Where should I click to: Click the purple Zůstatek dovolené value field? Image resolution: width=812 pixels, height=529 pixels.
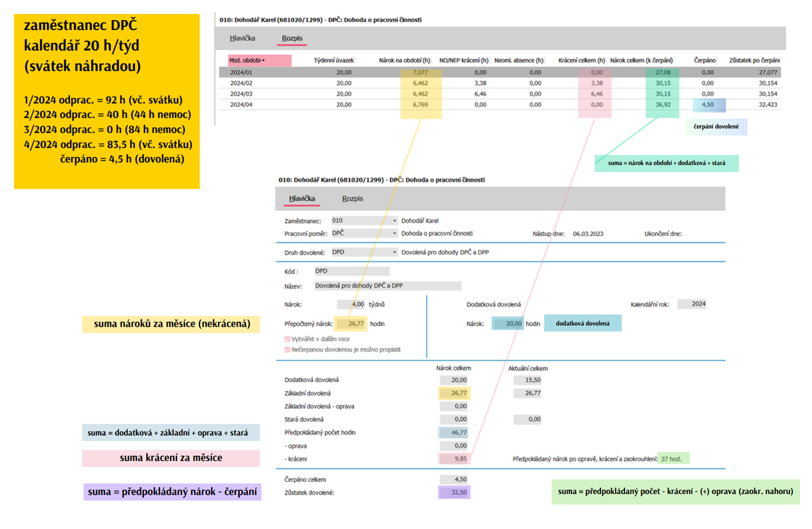click(x=454, y=493)
